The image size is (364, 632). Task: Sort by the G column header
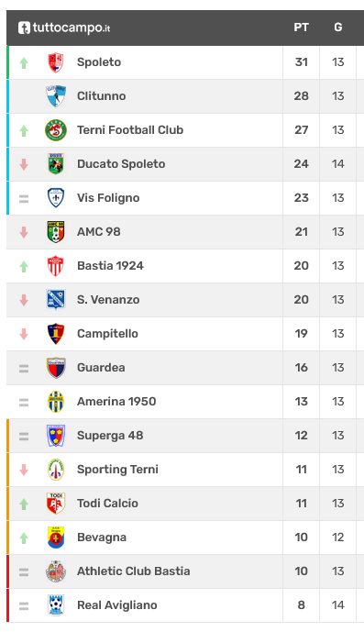337,28
